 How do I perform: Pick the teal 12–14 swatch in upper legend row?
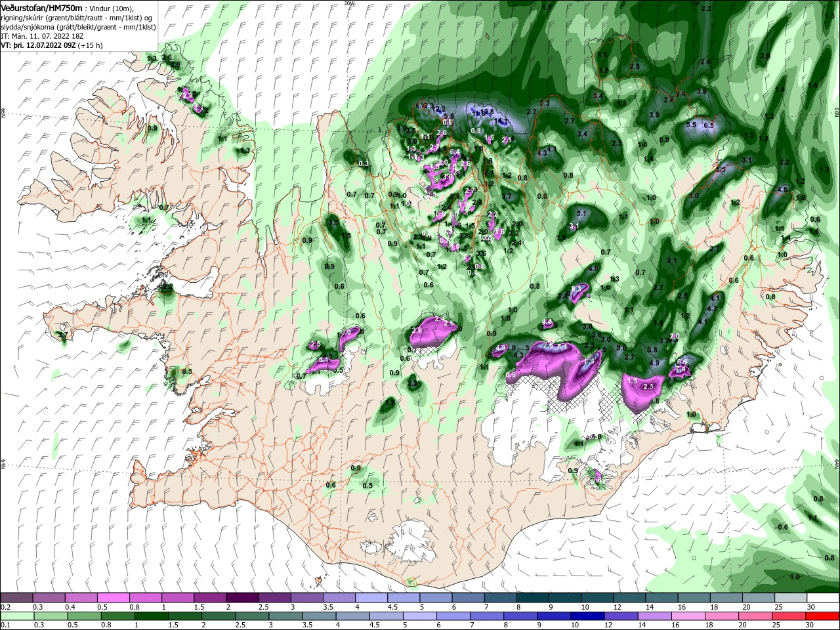(629, 598)
